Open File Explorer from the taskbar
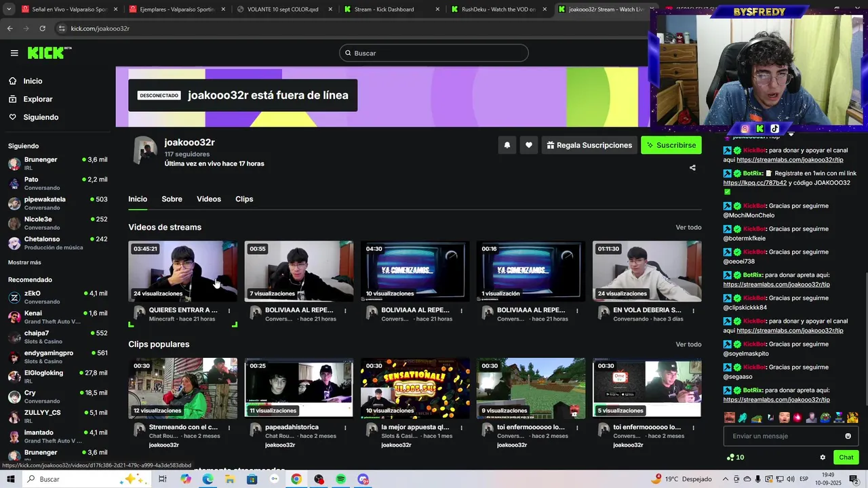 click(x=230, y=479)
